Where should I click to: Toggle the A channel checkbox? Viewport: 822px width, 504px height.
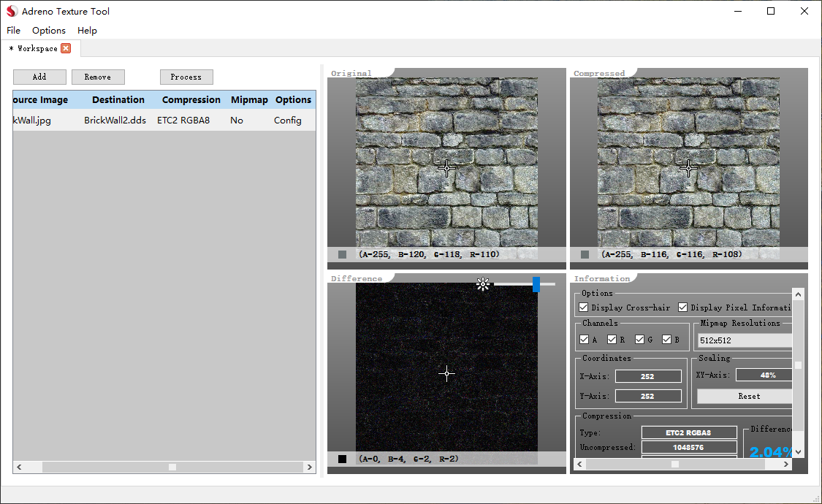coord(584,340)
